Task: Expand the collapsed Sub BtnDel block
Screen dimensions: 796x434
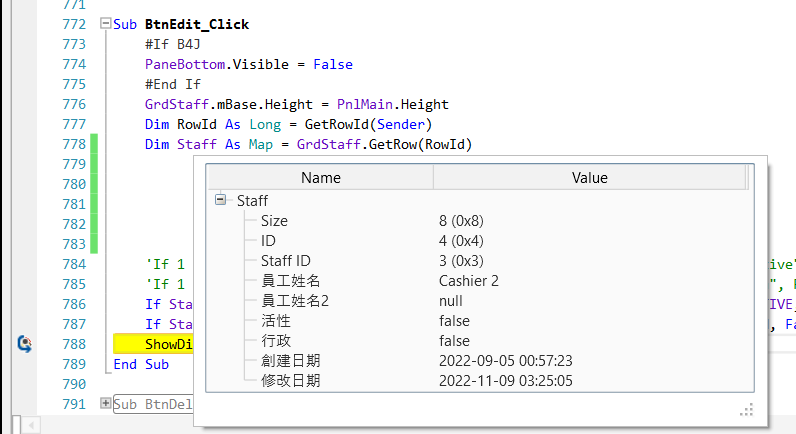Action: tap(107, 404)
